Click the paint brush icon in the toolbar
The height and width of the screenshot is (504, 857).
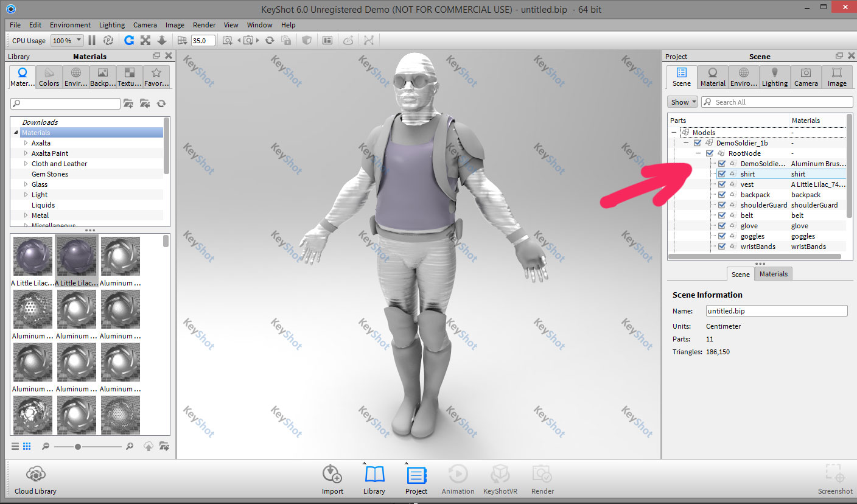tap(348, 40)
